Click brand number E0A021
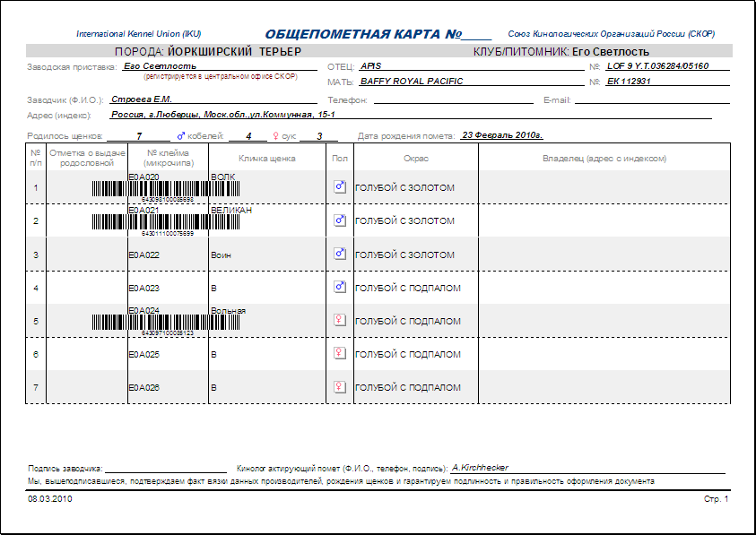This screenshot has height=535, width=756. click(x=143, y=210)
